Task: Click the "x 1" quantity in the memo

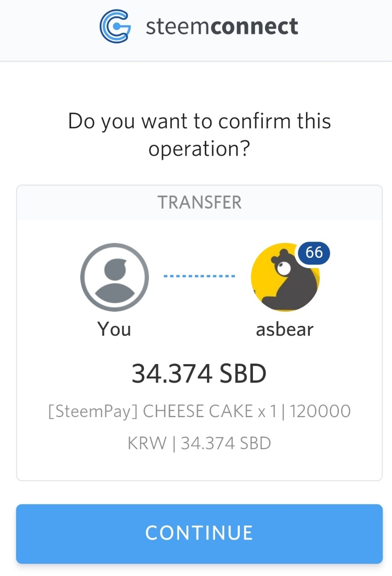Action: (267, 411)
